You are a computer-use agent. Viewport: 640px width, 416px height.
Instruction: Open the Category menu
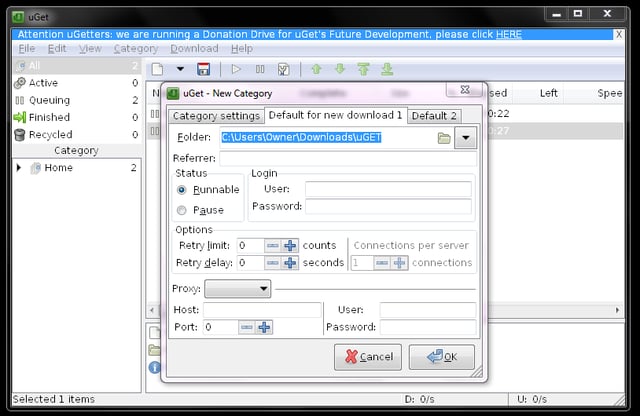pos(136,49)
